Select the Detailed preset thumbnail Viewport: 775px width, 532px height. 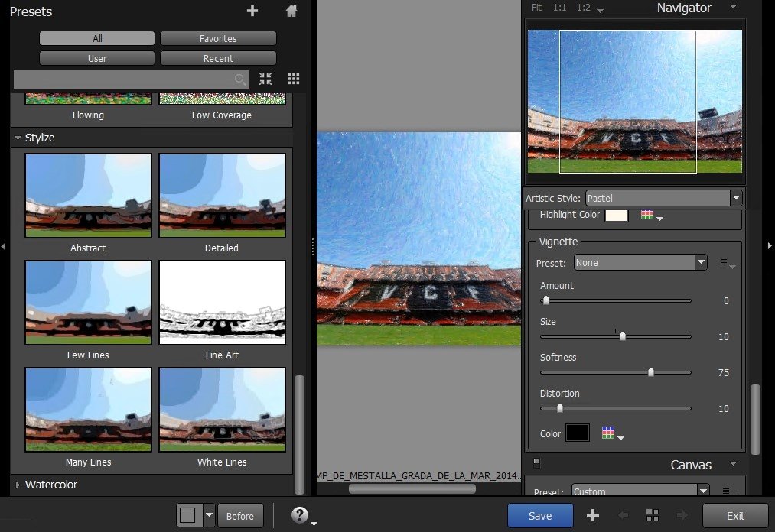(x=222, y=196)
